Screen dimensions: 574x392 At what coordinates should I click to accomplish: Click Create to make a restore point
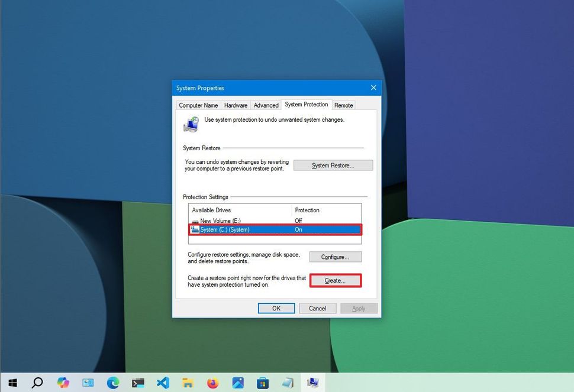(x=335, y=280)
